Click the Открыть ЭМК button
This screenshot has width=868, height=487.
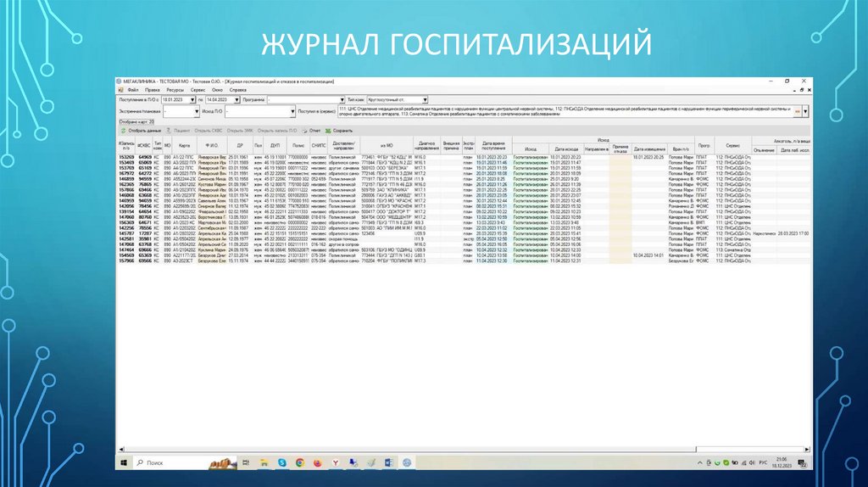click(240, 131)
